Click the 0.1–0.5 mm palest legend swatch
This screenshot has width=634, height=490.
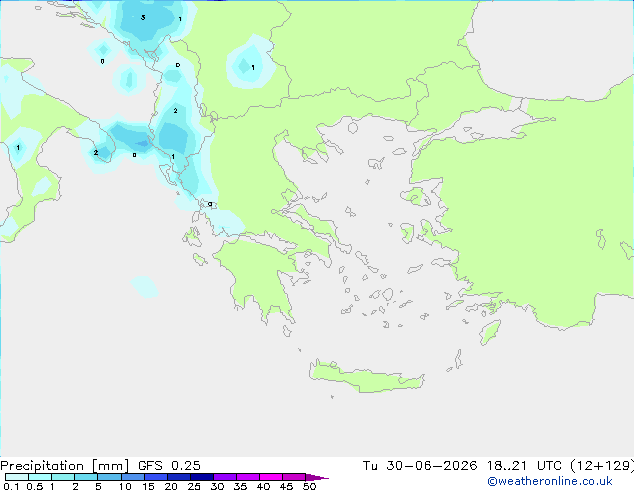tap(17, 477)
